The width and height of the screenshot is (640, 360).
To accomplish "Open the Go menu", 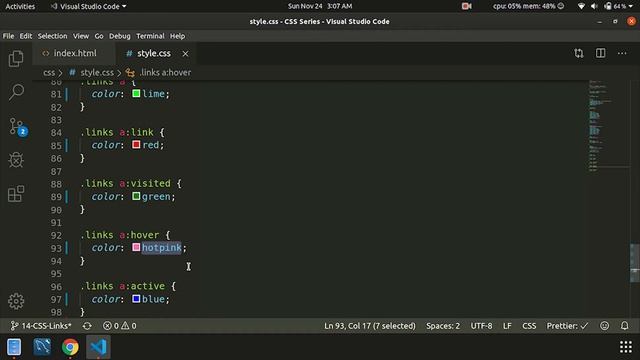I will click(99, 36).
